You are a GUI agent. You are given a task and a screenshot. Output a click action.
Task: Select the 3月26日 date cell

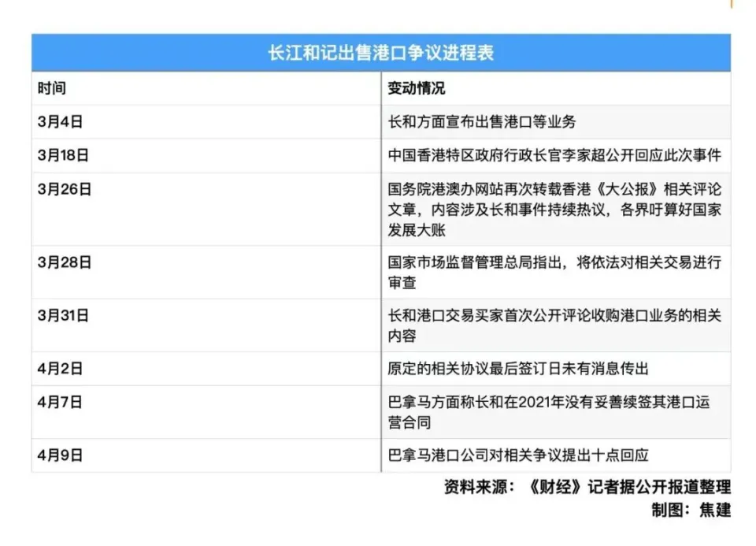click(x=65, y=190)
